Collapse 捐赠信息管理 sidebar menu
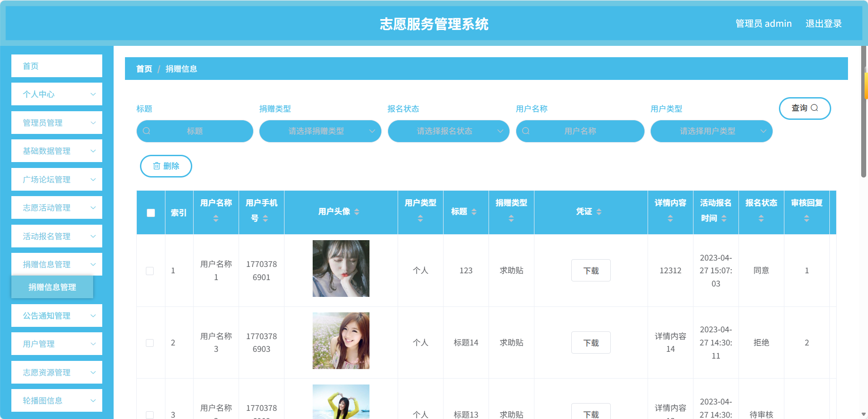Image resolution: width=868 pixels, height=419 pixels. pos(57,264)
